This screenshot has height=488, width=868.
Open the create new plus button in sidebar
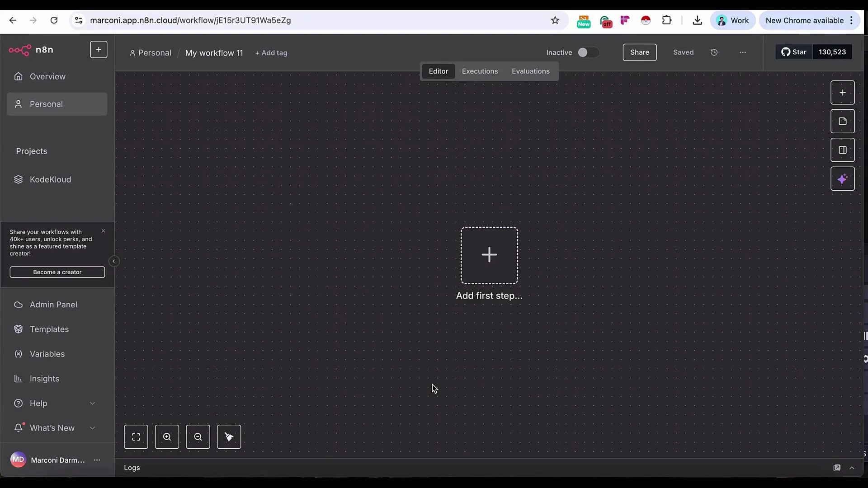pyautogui.click(x=99, y=49)
